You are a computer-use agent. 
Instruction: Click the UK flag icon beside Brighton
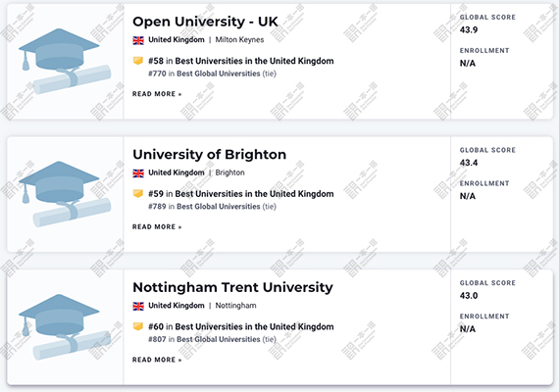point(138,172)
